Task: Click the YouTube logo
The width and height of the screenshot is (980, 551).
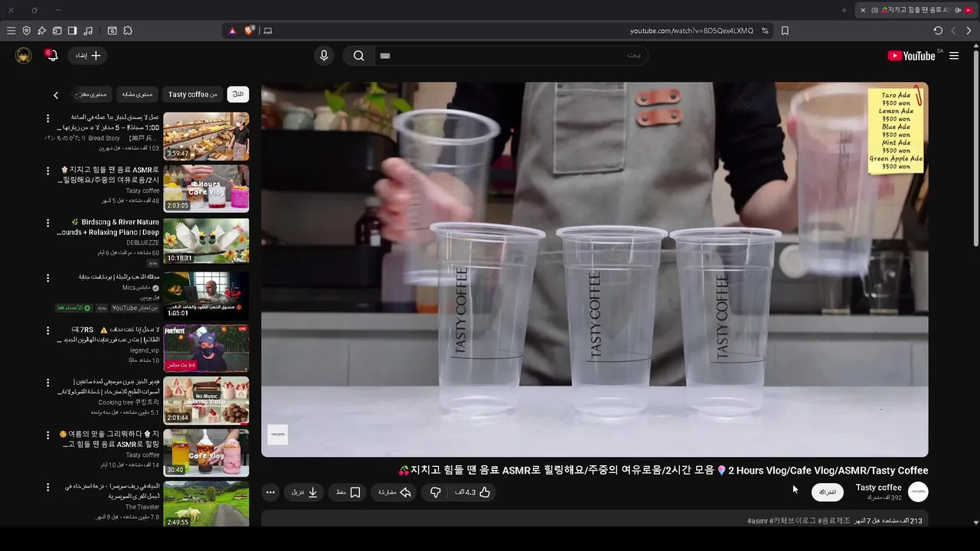Action: [911, 56]
